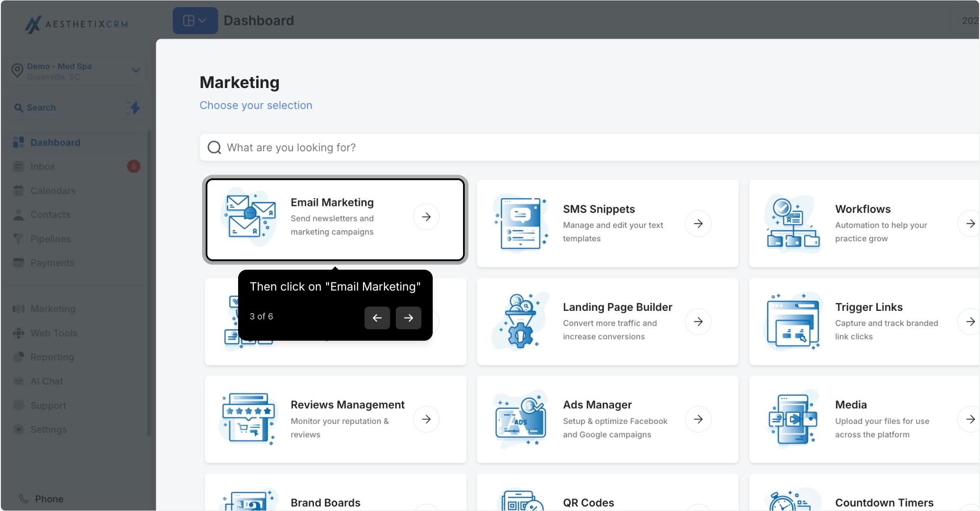Open the Workflows card
Viewport: 980px width, 511px height.
864,223
